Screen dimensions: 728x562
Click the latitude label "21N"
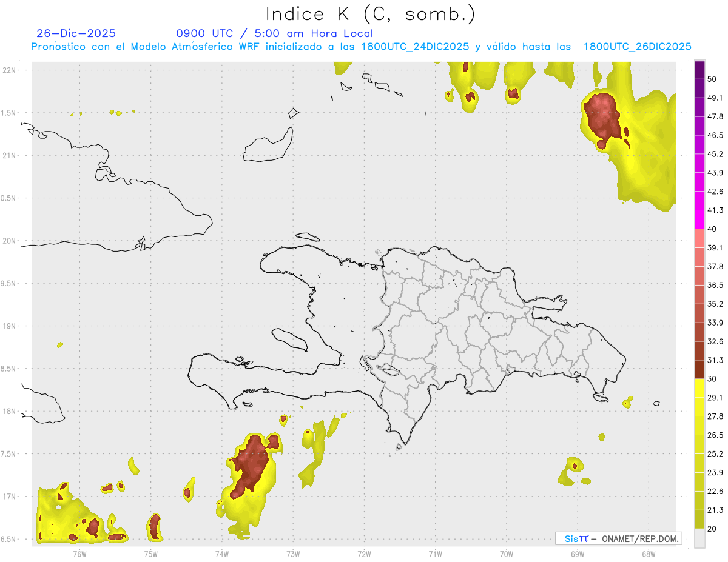(10, 155)
